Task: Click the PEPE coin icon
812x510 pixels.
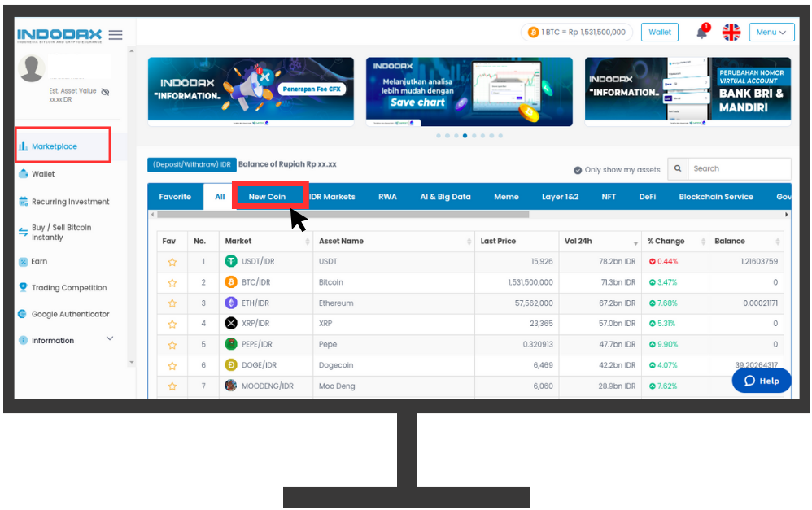Action: click(x=231, y=344)
